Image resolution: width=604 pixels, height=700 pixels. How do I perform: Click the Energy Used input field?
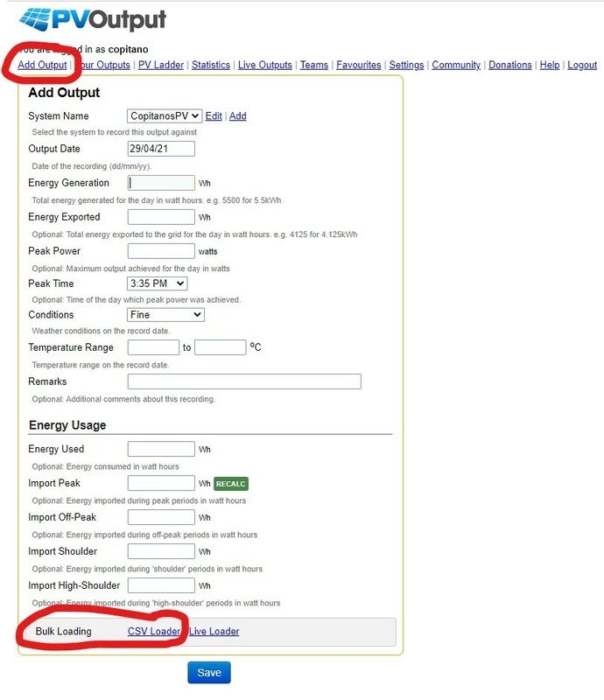pos(161,449)
